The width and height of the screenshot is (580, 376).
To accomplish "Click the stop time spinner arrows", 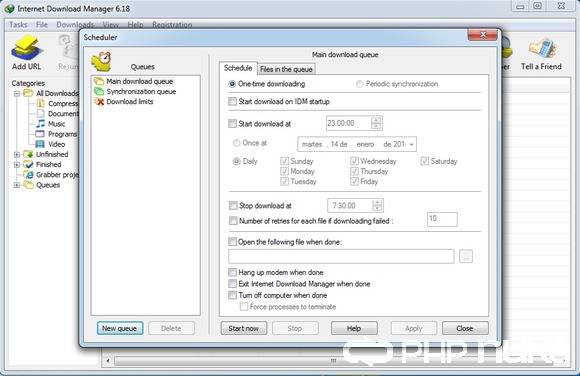I will click(377, 205).
